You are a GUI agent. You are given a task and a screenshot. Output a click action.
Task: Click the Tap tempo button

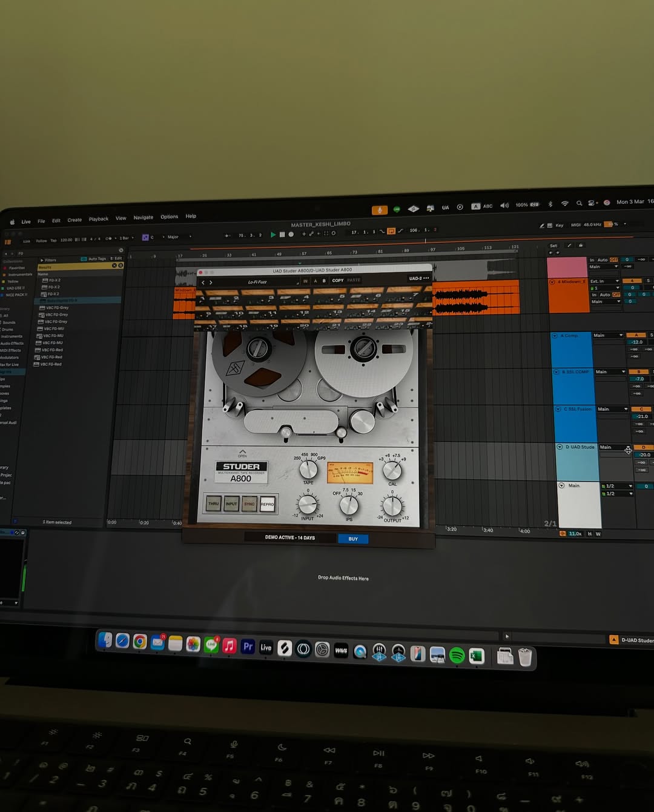pos(53,241)
